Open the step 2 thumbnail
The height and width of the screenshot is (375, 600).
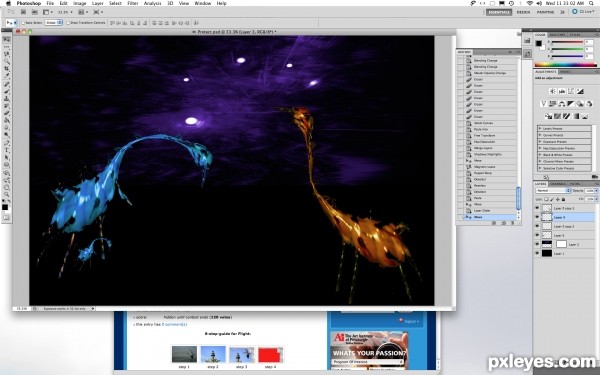click(213, 354)
